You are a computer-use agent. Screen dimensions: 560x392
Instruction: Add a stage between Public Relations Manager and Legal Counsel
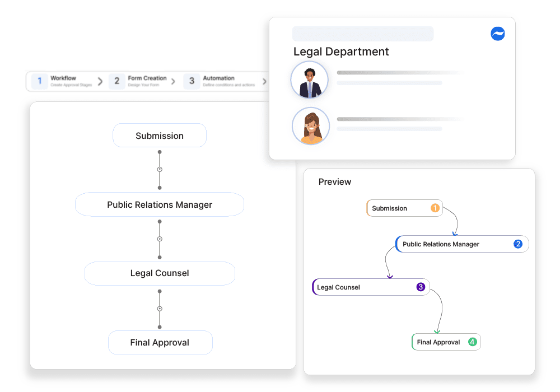click(x=160, y=239)
